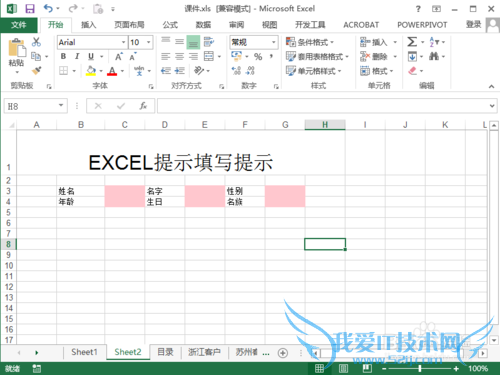Click Decrease Decimal icon

(250, 70)
